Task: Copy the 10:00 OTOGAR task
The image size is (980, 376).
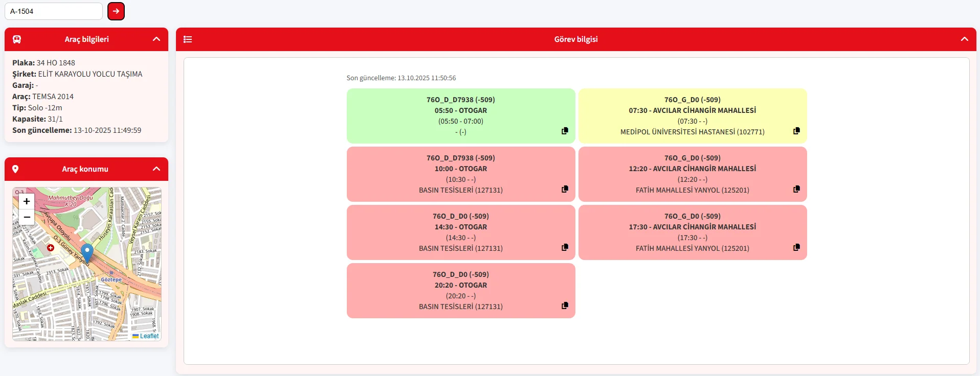Action: click(x=565, y=189)
